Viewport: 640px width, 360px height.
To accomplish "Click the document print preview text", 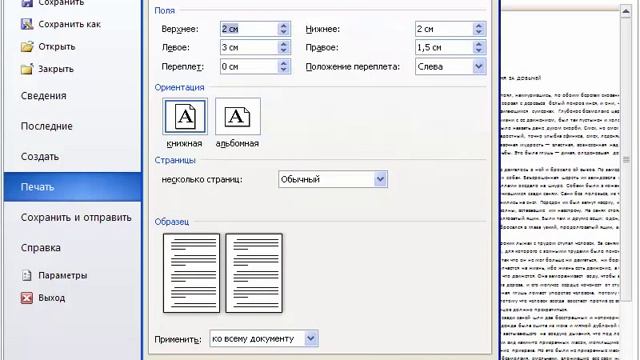I will click(x=560, y=216).
